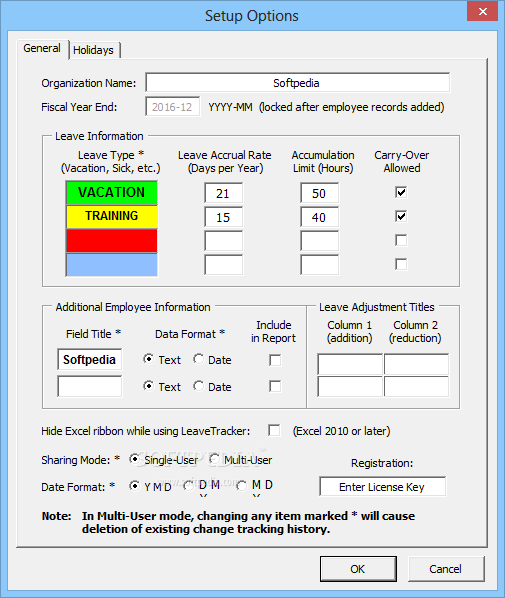Select the red empty leave type
This screenshot has height=598, width=505.
pyautogui.click(x=111, y=241)
